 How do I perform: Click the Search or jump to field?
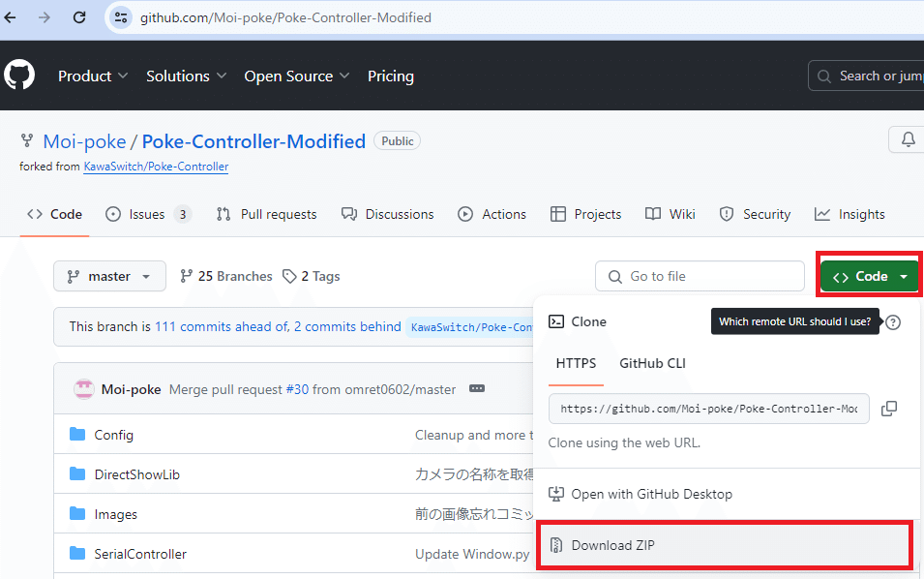866,76
